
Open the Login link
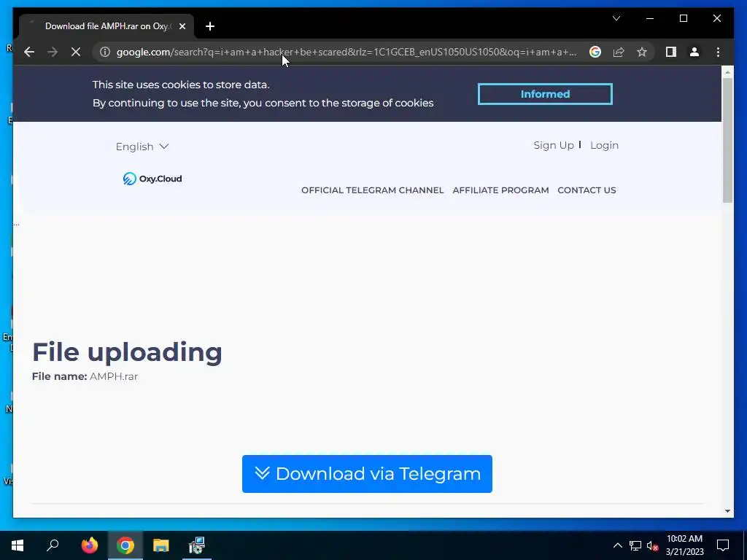[604, 145]
